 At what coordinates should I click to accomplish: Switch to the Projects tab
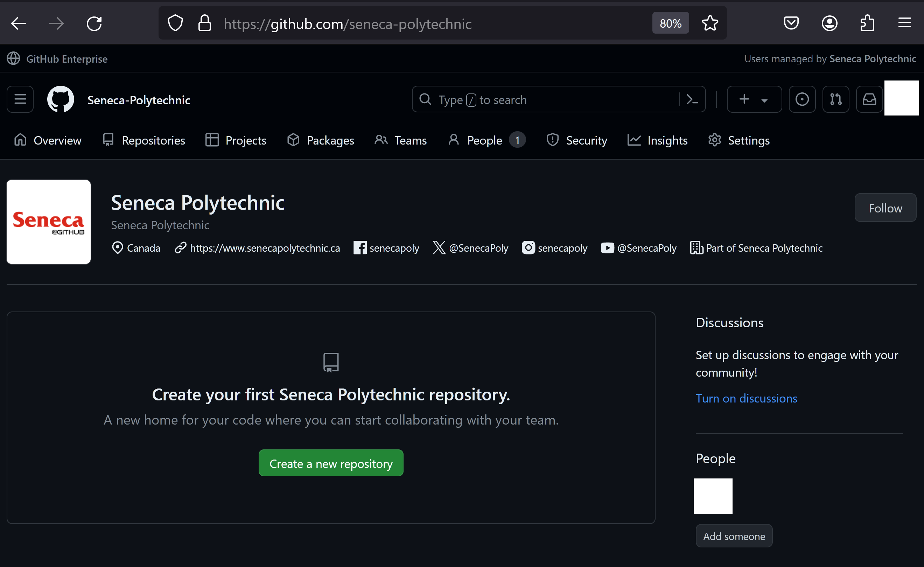point(236,140)
